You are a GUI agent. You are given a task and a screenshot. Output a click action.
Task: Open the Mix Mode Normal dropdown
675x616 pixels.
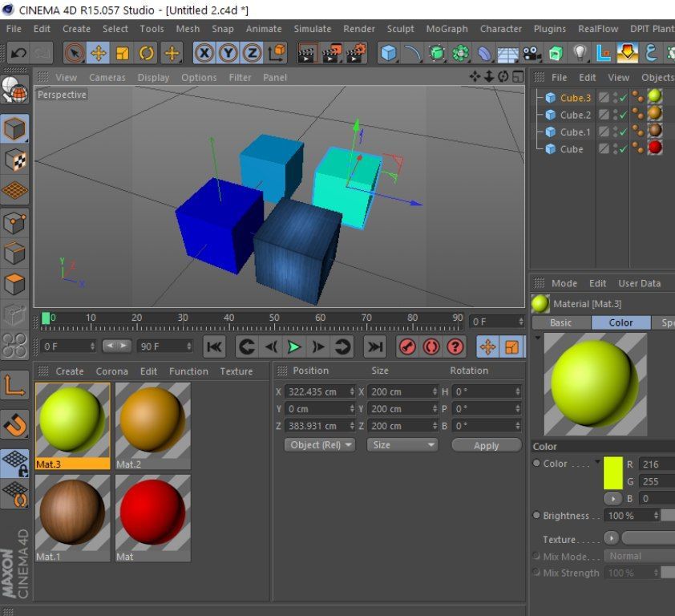pyautogui.click(x=639, y=556)
